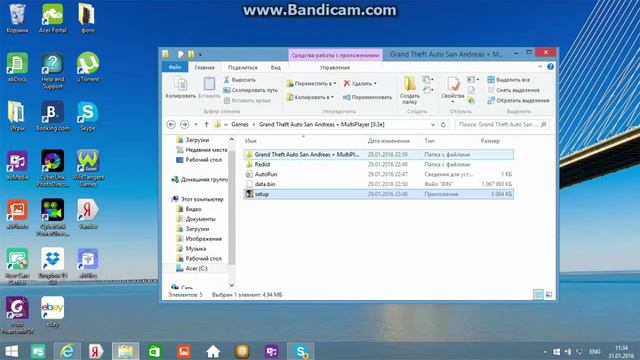Switch to the Поделиться tab
The image size is (640, 360).
click(242, 67)
